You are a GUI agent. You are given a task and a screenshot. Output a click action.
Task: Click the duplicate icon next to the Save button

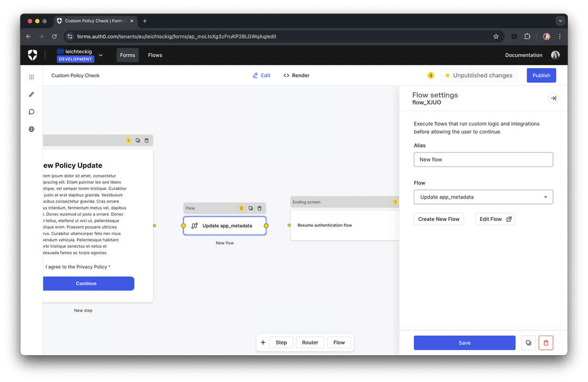[528, 342]
